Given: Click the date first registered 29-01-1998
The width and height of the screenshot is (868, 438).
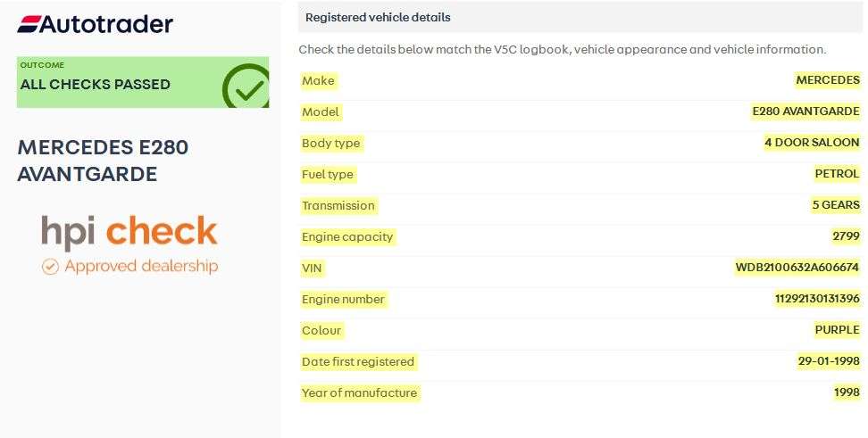Looking at the screenshot, I should point(829,361).
